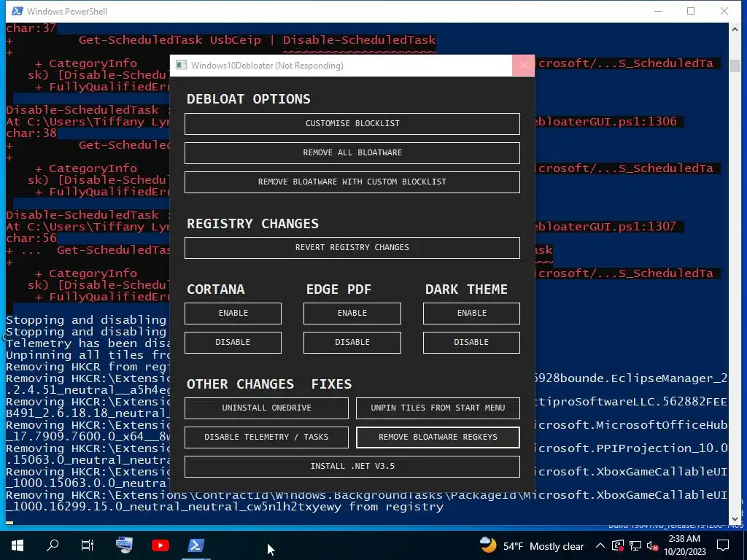Disable Edge PDF
747x560 pixels.
[x=352, y=343]
